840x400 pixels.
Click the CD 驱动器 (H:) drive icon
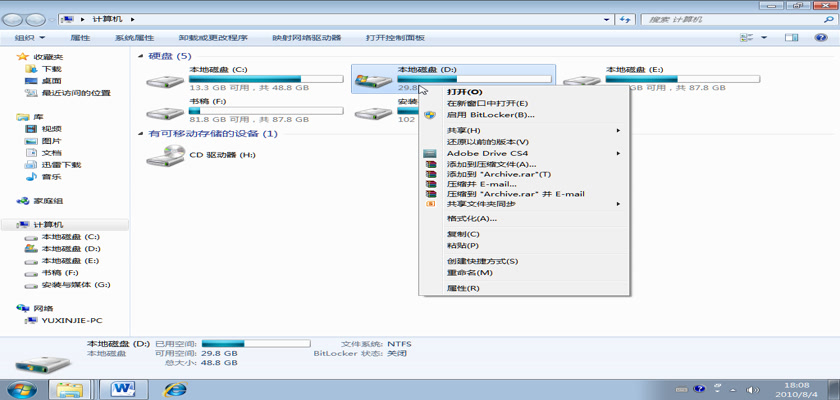(x=165, y=155)
